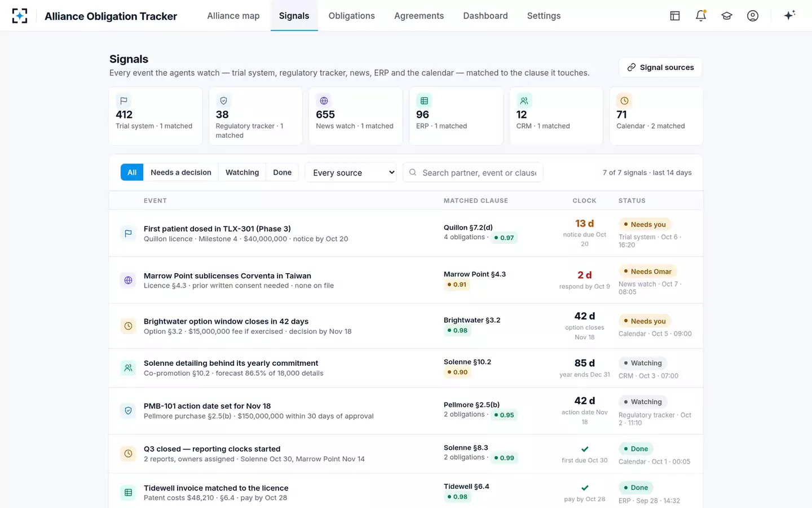
Task: Open the Settings tab
Action: (x=544, y=16)
